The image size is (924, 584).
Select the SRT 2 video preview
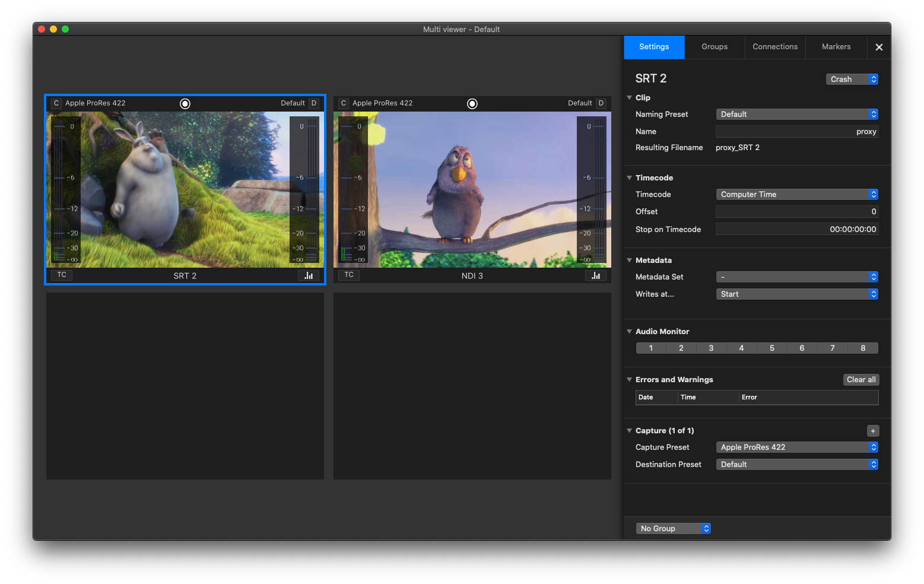coord(185,190)
